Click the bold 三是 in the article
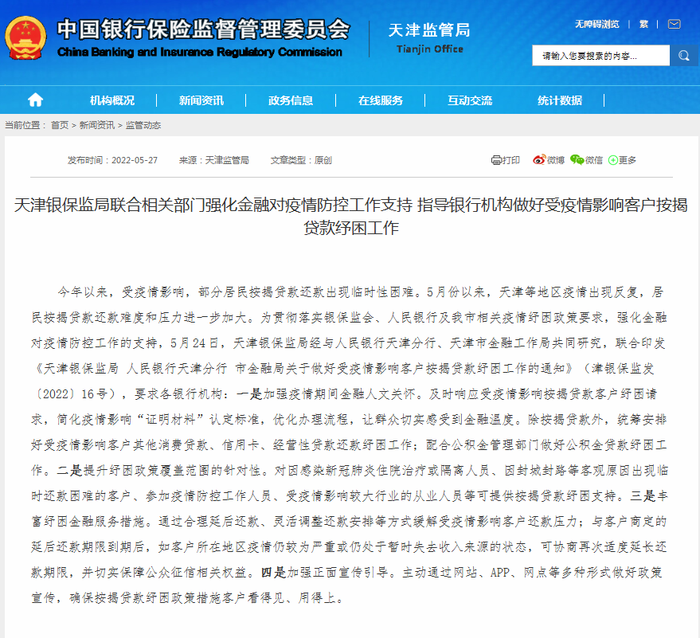 pyautogui.click(x=642, y=496)
